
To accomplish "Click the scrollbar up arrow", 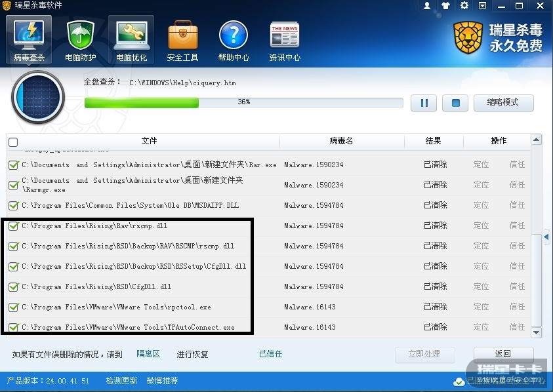I will tap(536, 140).
